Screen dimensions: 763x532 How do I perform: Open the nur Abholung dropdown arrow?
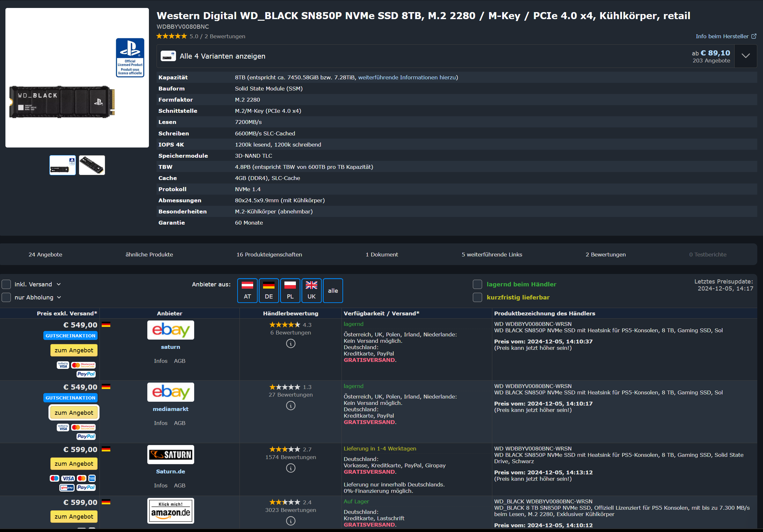coord(59,297)
